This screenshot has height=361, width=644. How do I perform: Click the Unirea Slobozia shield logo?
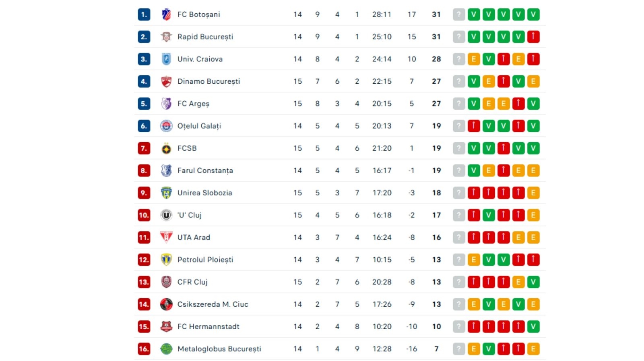coord(166,193)
